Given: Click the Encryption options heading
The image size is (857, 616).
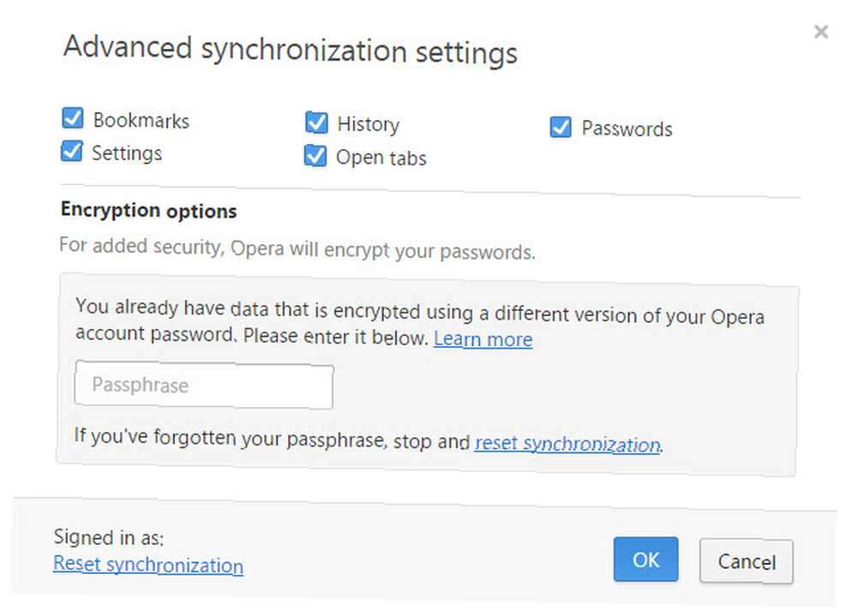Looking at the screenshot, I should tap(148, 211).
